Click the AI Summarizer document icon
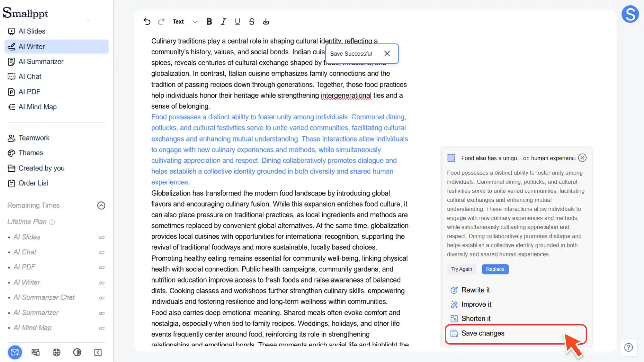Screen dimensions: 644x362 click(11, 62)
